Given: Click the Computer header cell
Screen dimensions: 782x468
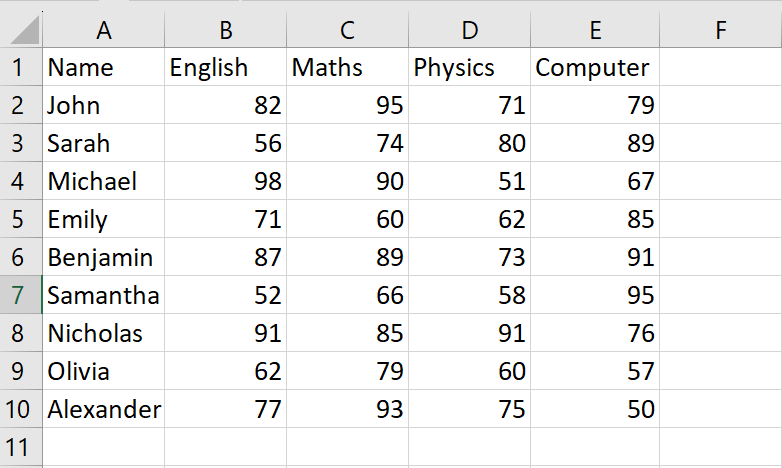Looking at the screenshot, I should coord(595,67).
